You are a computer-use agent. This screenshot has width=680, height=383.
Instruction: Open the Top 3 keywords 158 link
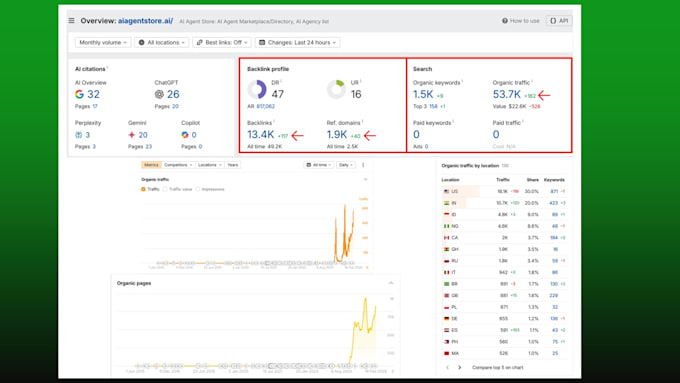pos(433,106)
